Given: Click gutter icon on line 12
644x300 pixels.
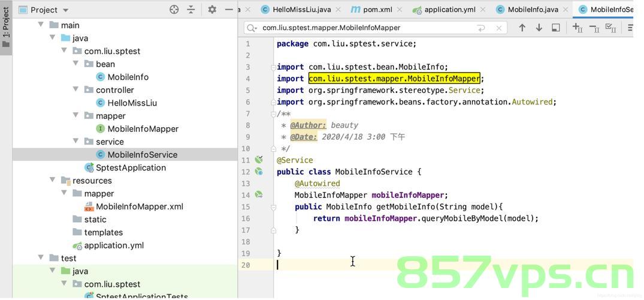Looking at the screenshot, I should point(258,171).
